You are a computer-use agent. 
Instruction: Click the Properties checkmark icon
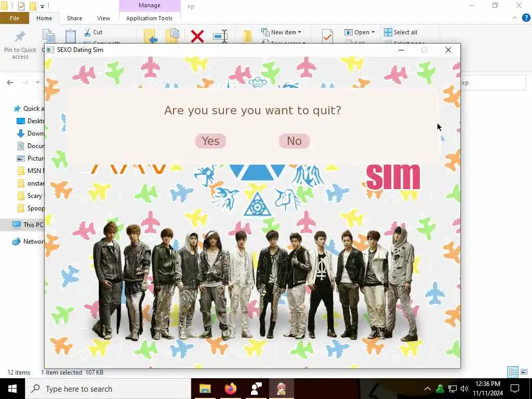coord(327,36)
